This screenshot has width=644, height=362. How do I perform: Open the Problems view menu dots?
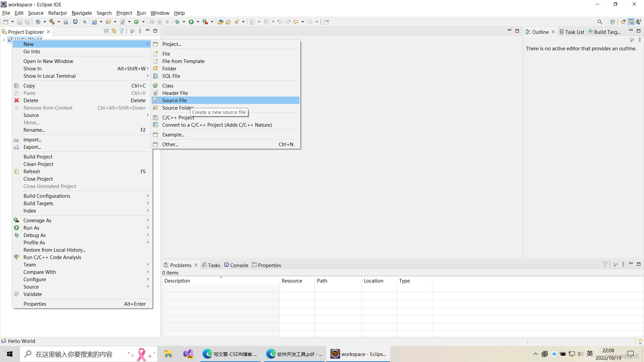click(x=623, y=264)
